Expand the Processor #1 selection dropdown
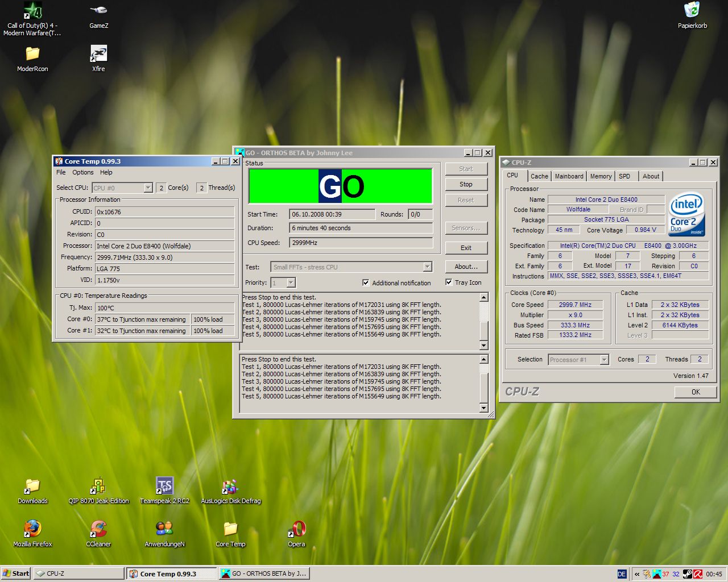This screenshot has height=582, width=728. click(x=604, y=359)
